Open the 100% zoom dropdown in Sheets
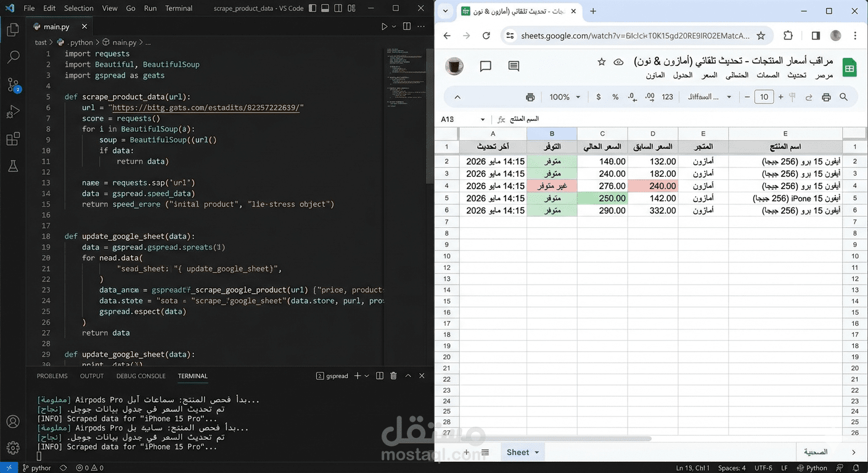Image resolution: width=868 pixels, height=473 pixels. tap(565, 97)
